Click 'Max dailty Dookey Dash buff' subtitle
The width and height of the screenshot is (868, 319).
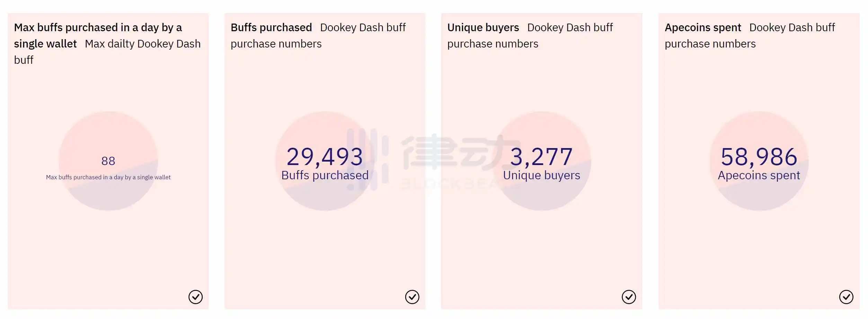107,52
